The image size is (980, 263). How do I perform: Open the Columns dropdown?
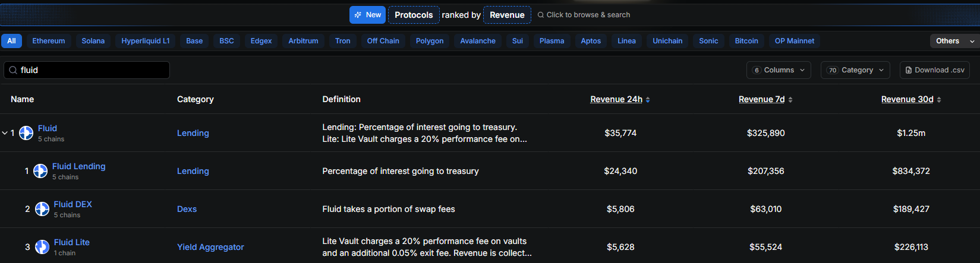pyautogui.click(x=779, y=70)
